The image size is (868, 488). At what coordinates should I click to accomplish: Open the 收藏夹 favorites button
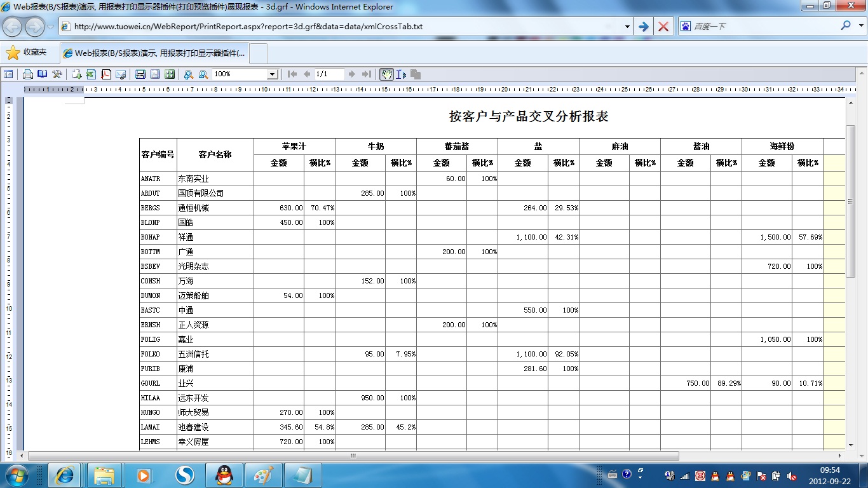point(27,53)
